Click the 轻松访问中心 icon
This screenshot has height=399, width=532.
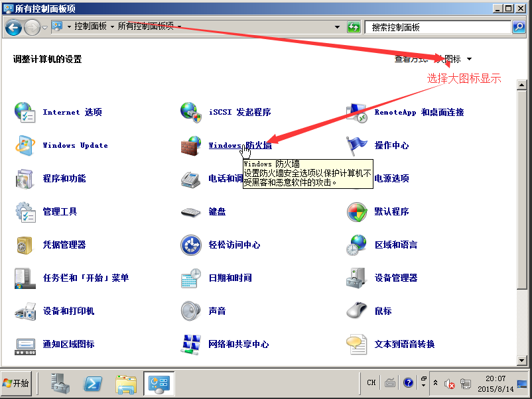coord(191,245)
